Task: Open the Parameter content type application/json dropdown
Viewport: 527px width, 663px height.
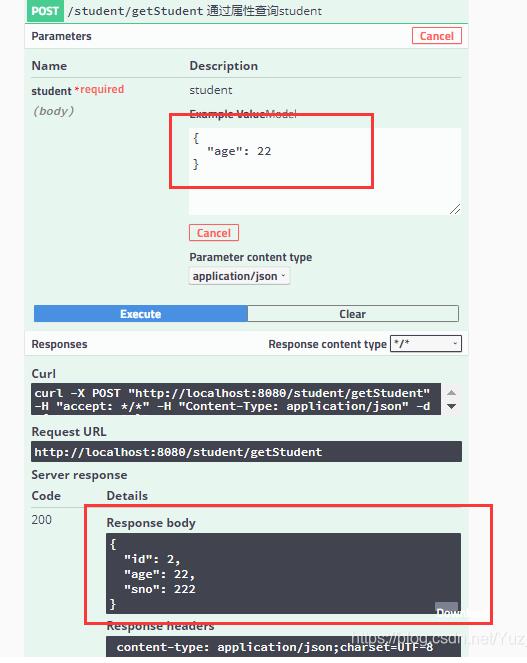Action: (239, 276)
